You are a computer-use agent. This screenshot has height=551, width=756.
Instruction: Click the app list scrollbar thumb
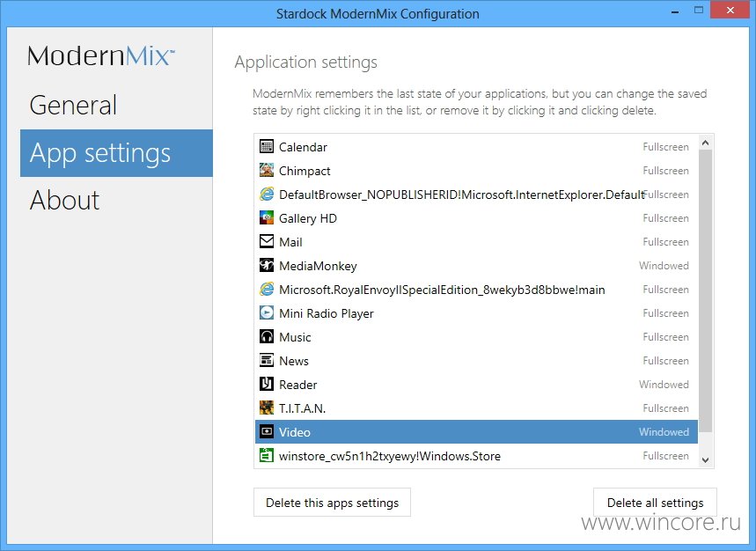[705, 290]
